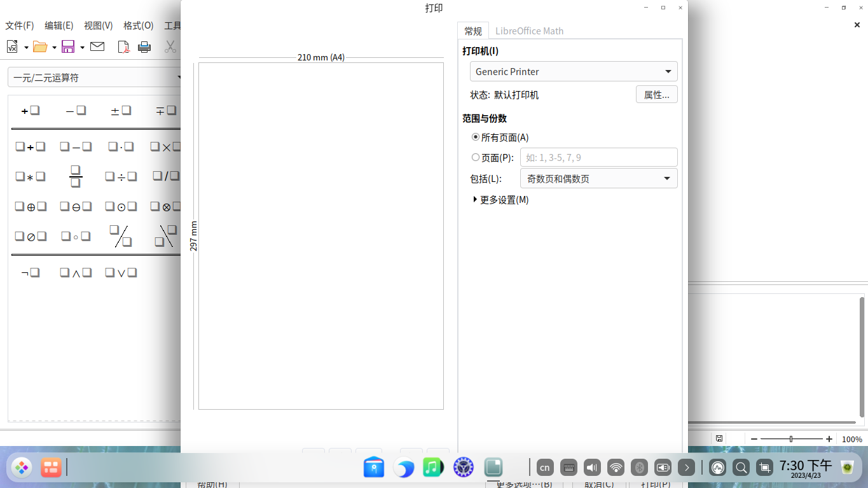This screenshot has height=488, width=868.
Task: Open the 格式 menu
Action: click(x=137, y=25)
